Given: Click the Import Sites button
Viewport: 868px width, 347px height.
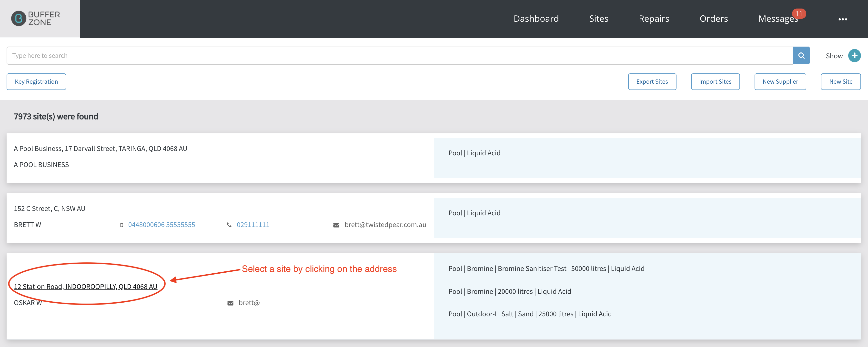Looking at the screenshot, I should coord(715,81).
